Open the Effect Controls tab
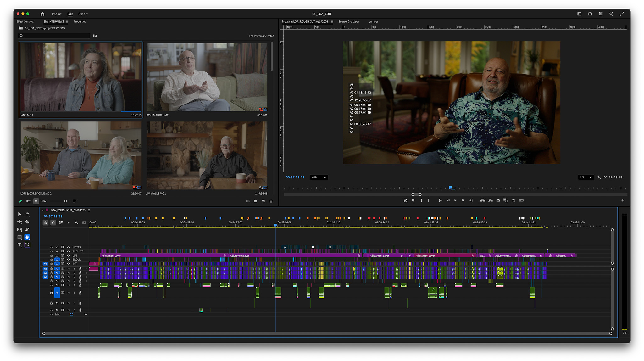This screenshot has width=644, height=361. tap(25, 22)
